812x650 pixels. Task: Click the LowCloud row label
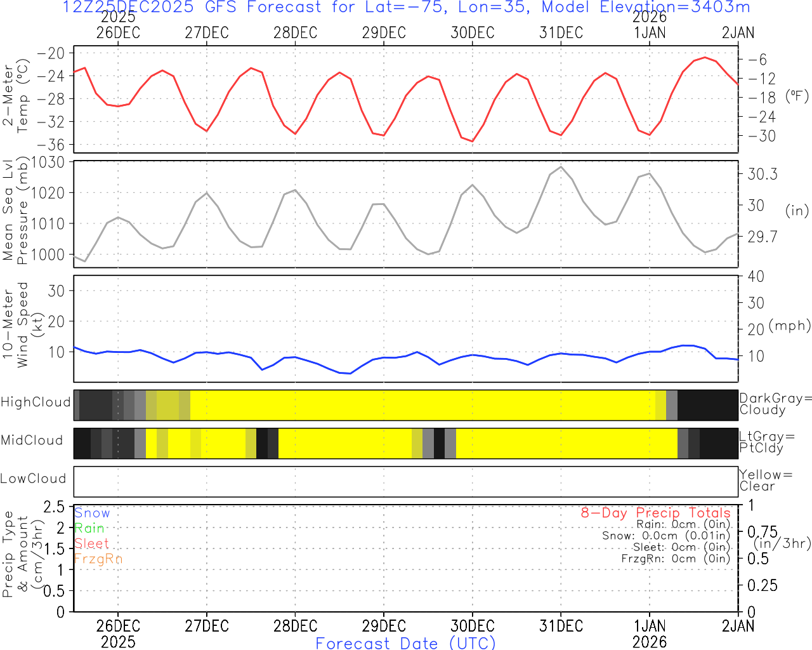[33, 479]
